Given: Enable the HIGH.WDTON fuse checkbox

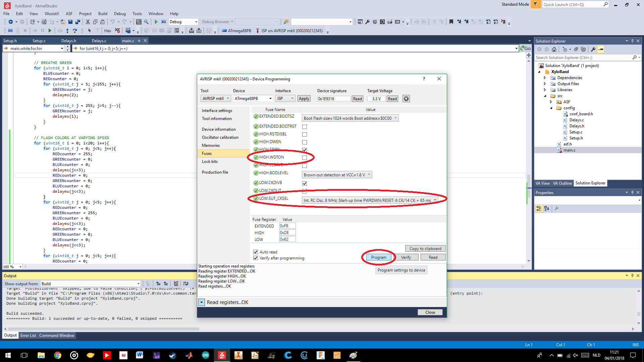Looking at the screenshot, I should point(305,158).
